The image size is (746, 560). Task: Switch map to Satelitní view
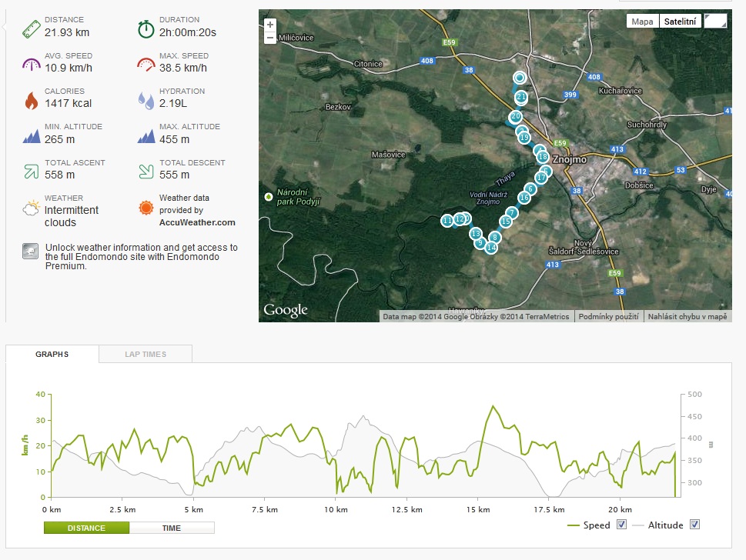click(680, 22)
